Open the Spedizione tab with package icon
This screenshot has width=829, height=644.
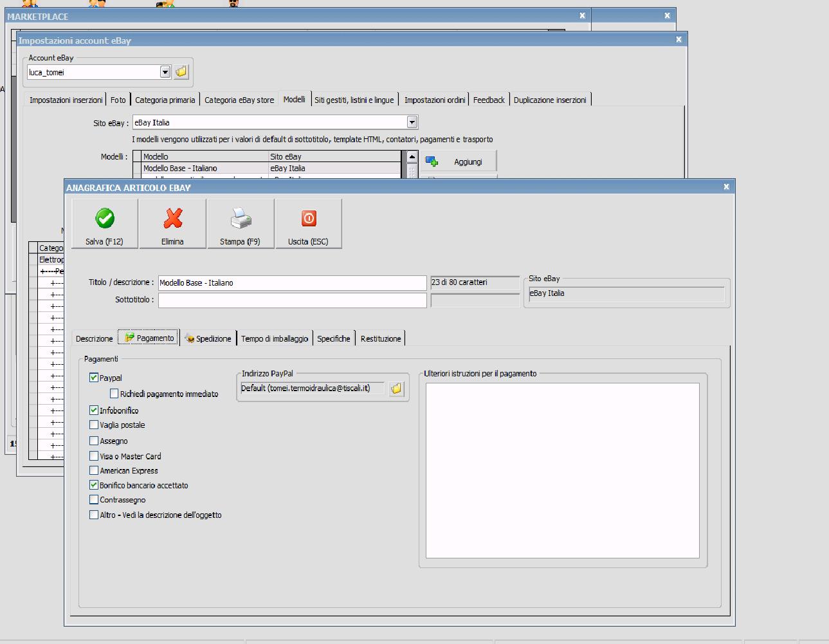[x=208, y=338]
